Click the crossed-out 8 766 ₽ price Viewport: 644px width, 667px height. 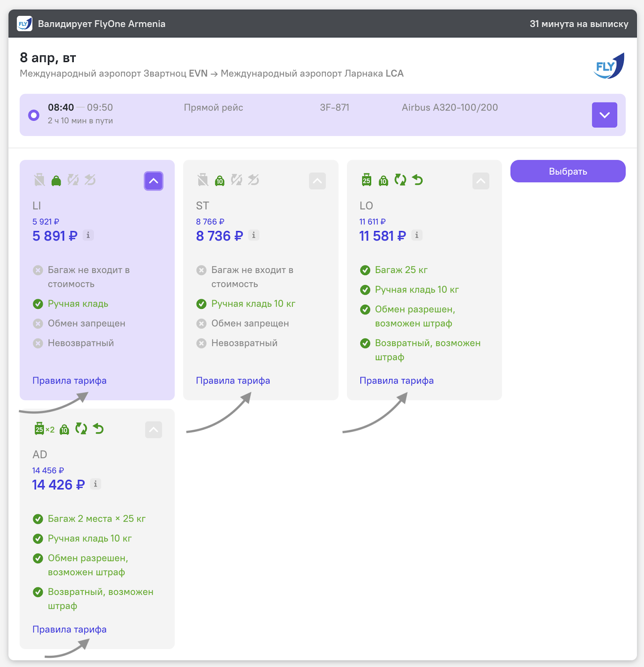point(210,222)
